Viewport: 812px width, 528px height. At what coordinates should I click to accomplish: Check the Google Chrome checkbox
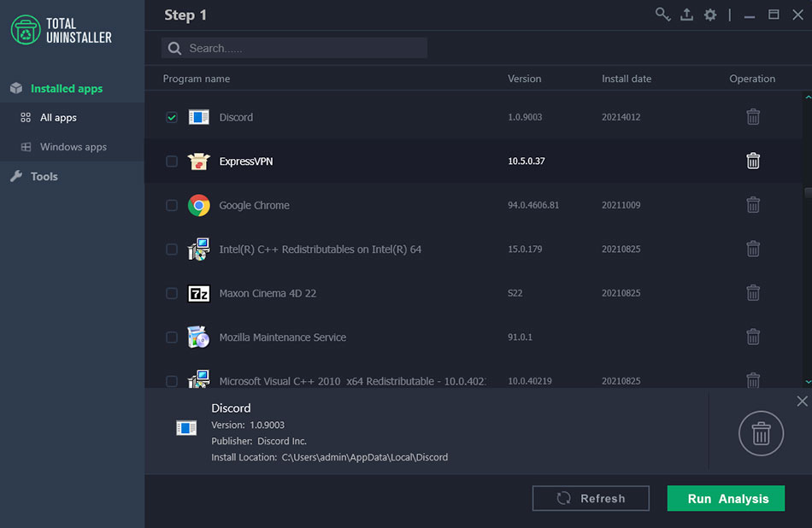[x=172, y=205]
